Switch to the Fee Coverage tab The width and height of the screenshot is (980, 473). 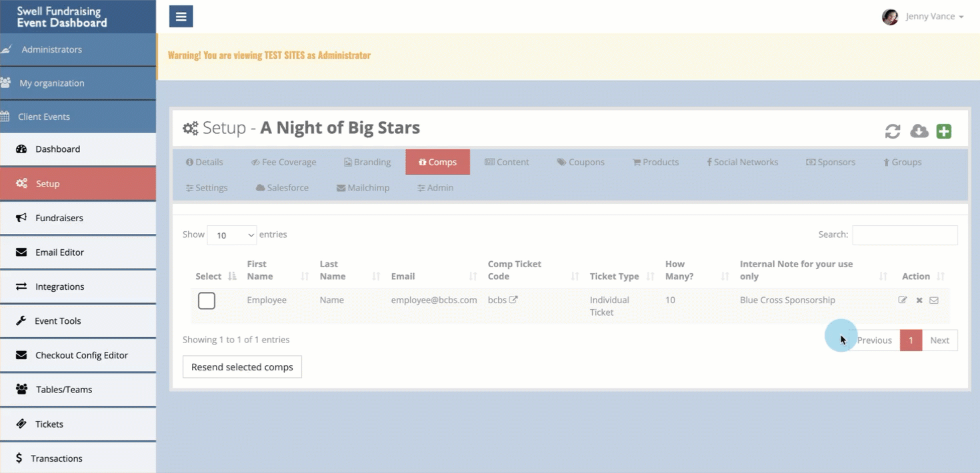pyautogui.click(x=284, y=162)
